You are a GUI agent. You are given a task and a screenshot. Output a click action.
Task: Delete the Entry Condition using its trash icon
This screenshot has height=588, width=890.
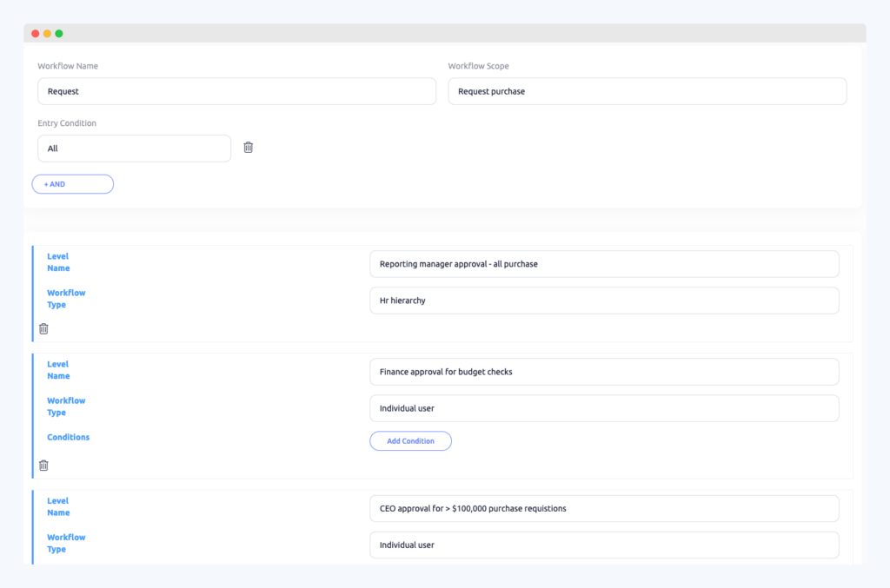point(248,148)
